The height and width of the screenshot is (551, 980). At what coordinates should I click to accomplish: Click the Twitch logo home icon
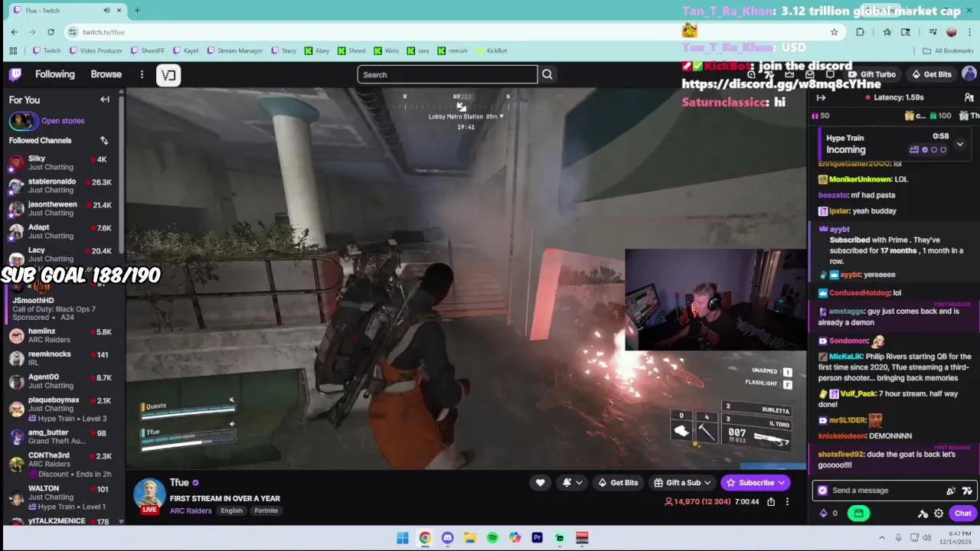15,74
